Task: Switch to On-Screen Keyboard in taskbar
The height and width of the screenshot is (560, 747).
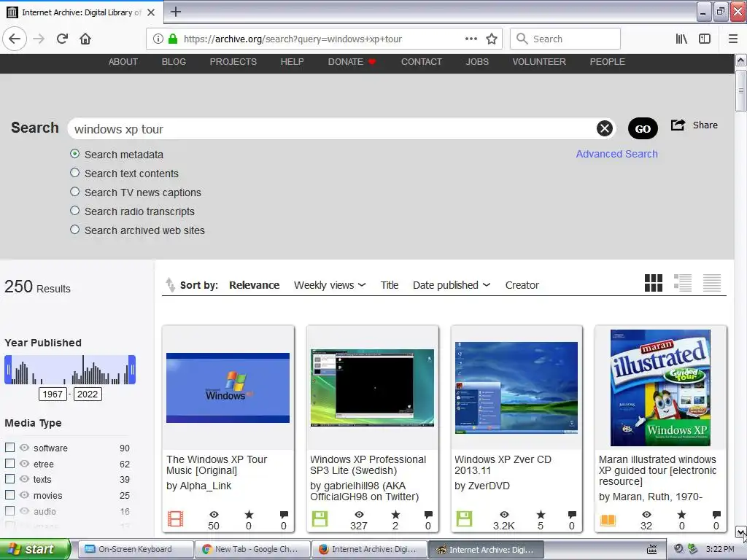Action: pyautogui.click(x=135, y=549)
